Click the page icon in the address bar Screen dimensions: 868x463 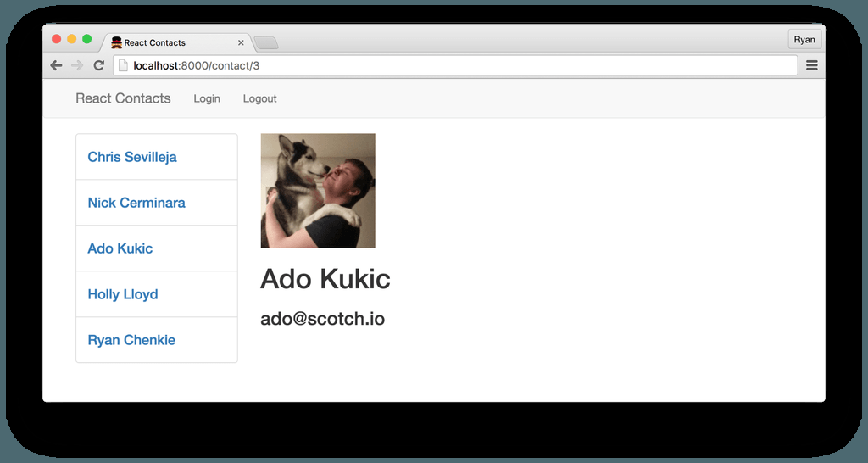point(123,65)
